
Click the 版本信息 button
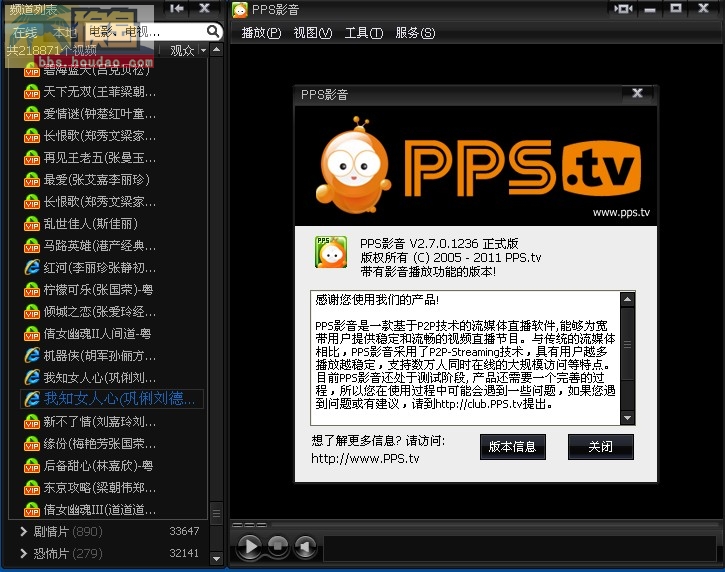point(512,447)
